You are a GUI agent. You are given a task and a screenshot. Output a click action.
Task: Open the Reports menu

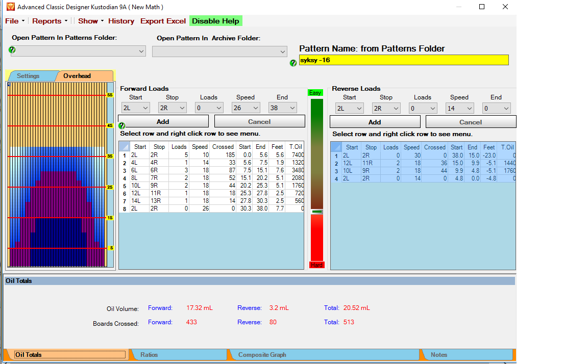(x=50, y=21)
